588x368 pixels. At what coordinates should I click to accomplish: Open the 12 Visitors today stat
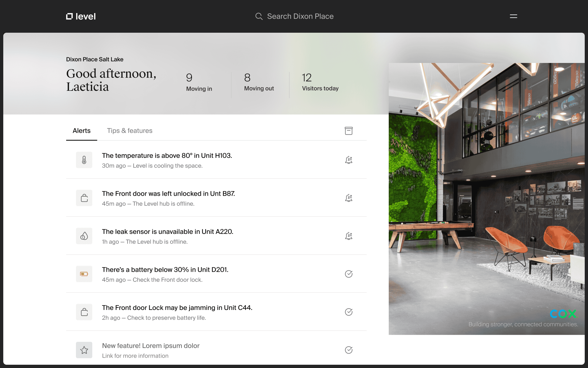coord(320,83)
